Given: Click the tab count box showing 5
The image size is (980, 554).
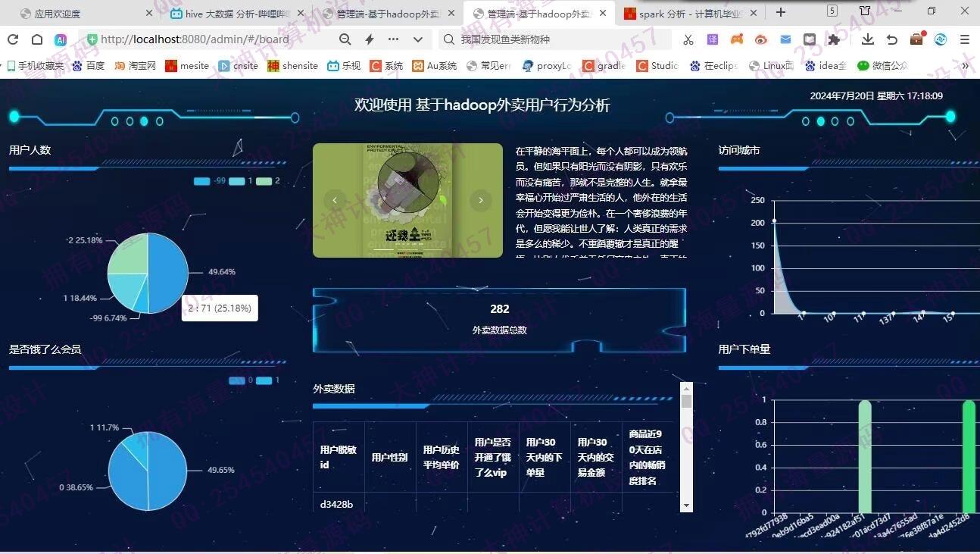Looking at the screenshot, I should pyautogui.click(x=832, y=11).
